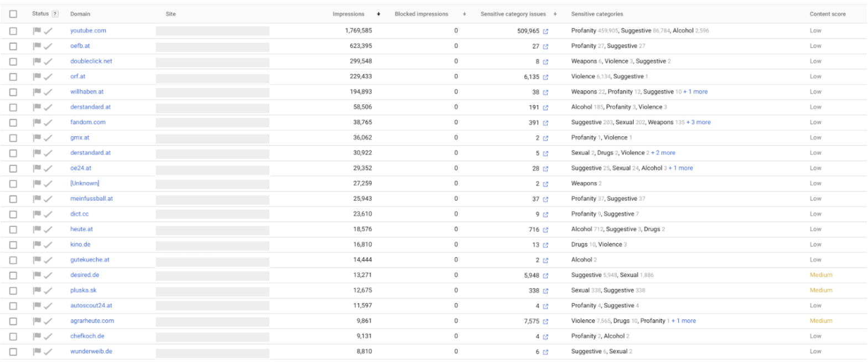Image resolution: width=868 pixels, height=362 pixels.
Task: Click the checkmark status icon for oefb.at
Action: 48,46
